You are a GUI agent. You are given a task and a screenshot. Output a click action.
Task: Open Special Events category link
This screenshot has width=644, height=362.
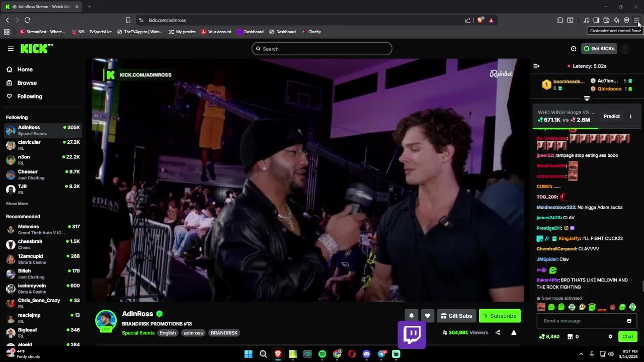point(138,333)
